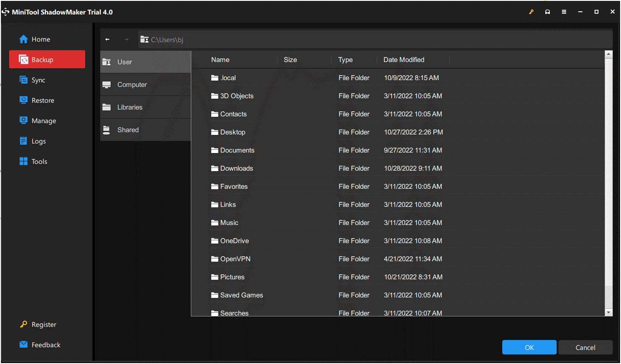
Task: Click the Cancel button
Action: [586, 347]
